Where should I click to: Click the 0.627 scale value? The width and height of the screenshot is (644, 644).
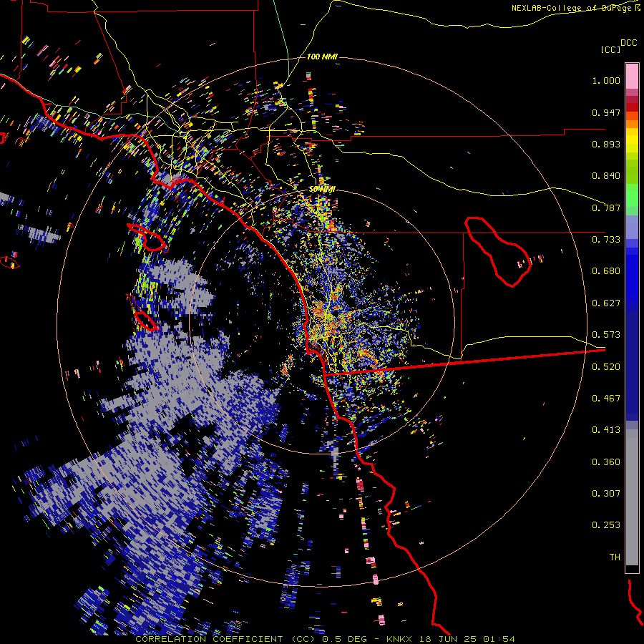click(x=606, y=303)
